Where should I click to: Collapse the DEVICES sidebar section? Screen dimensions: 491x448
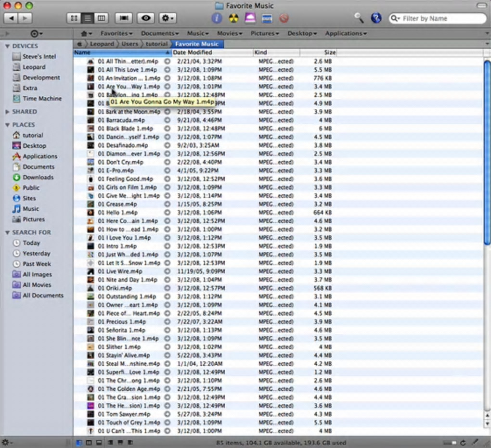(x=7, y=46)
